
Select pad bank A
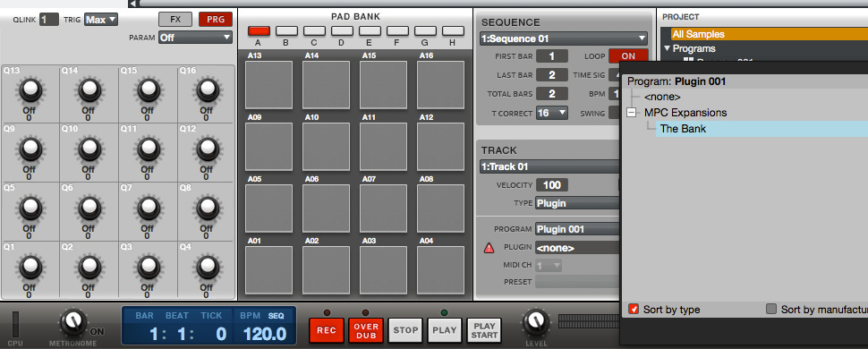click(260, 31)
